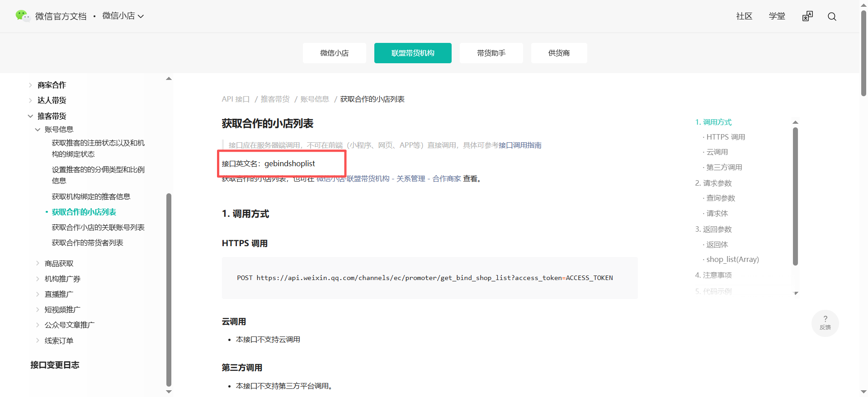Switch to the 微信小店 tab
Screen dimensions: 868x397
335,53
